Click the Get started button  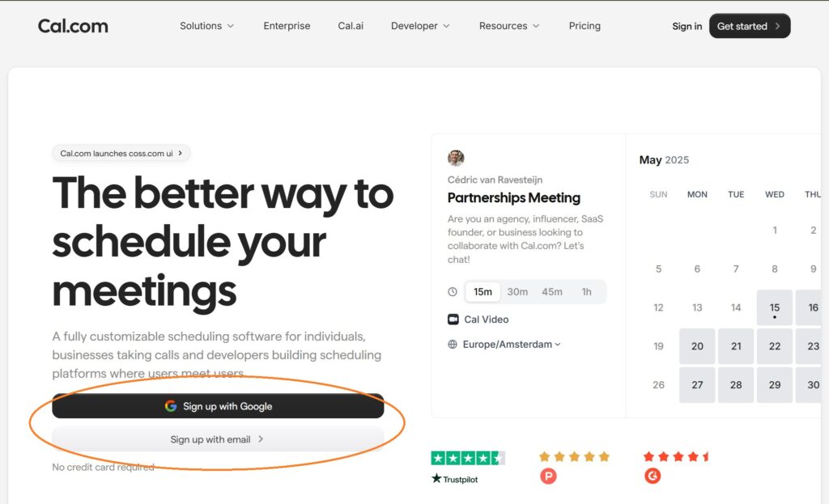click(749, 26)
